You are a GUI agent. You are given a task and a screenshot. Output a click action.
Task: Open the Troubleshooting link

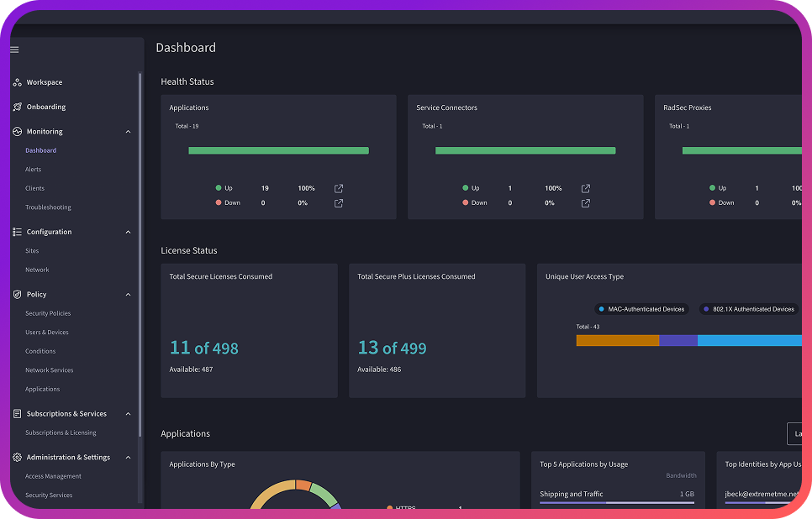click(x=47, y=207)
